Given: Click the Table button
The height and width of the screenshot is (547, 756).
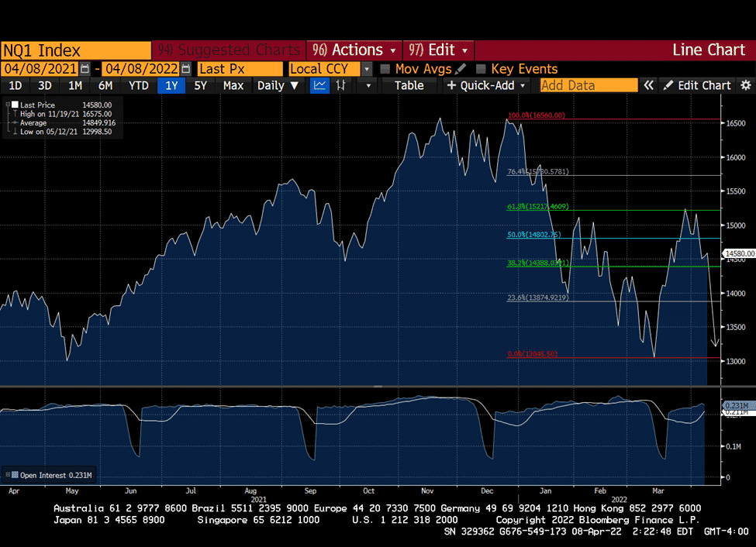Looking at the screenshot, I should 409,85.
